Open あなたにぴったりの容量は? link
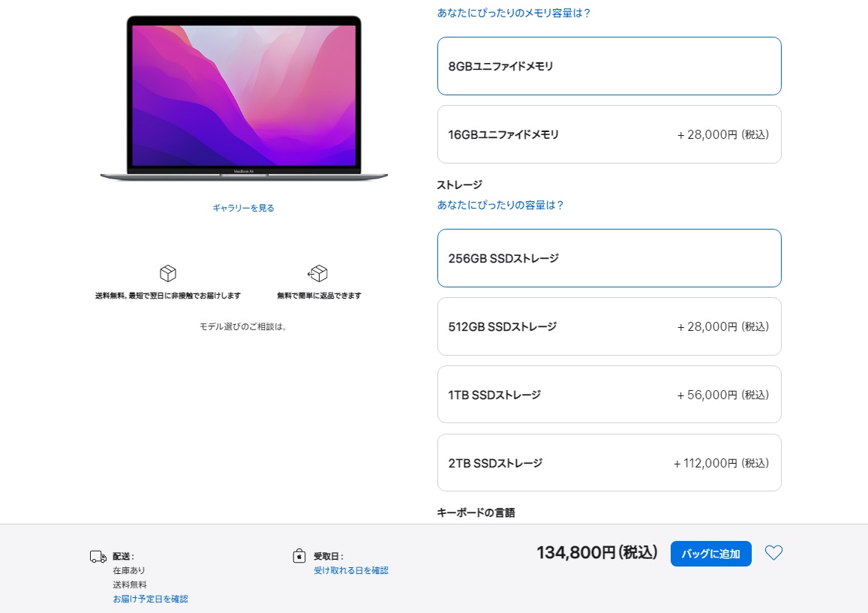868x613 pixels. (500, 205)
